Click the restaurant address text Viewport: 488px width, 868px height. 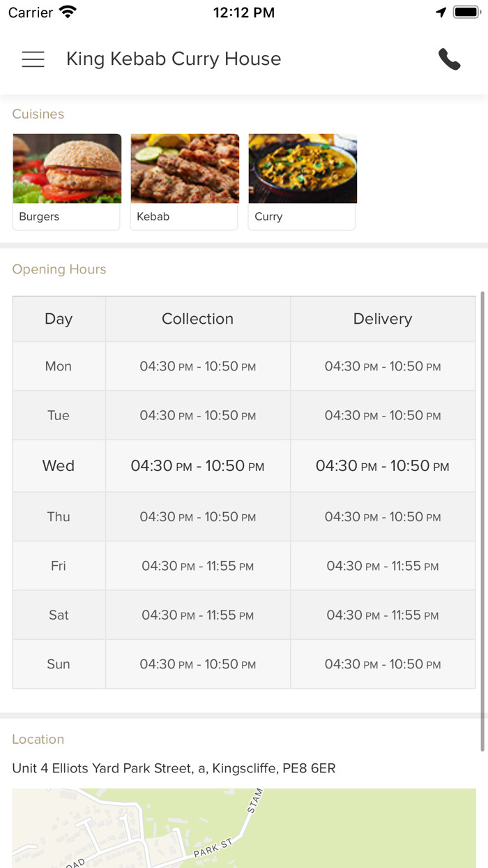click(174, 769)
